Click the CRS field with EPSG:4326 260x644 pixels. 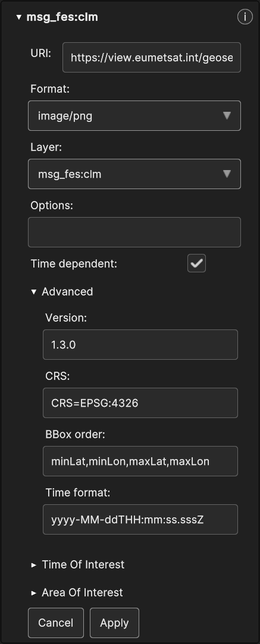tap(140, 403)
